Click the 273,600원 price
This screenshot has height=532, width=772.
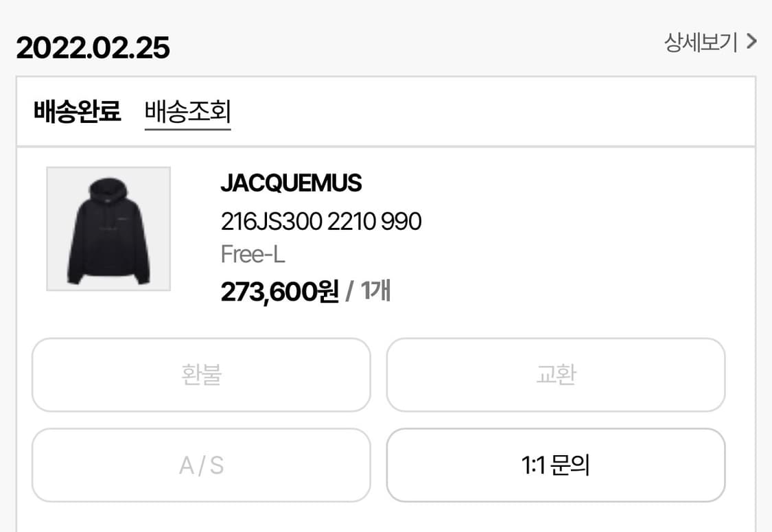click(279, 292)
